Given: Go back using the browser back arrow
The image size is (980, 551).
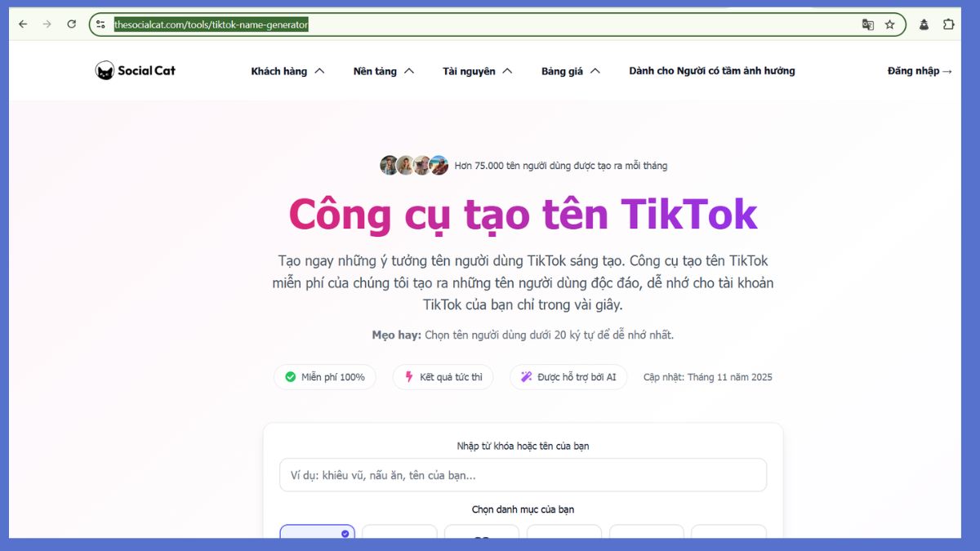Looking at the screenshot, I should (x=22, y=24).
